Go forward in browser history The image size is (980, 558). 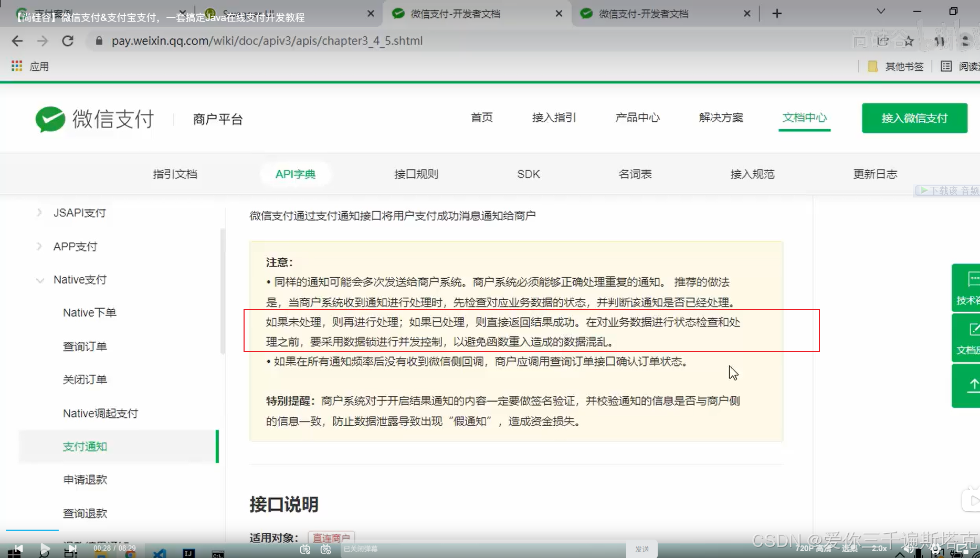tap(43, 41)
